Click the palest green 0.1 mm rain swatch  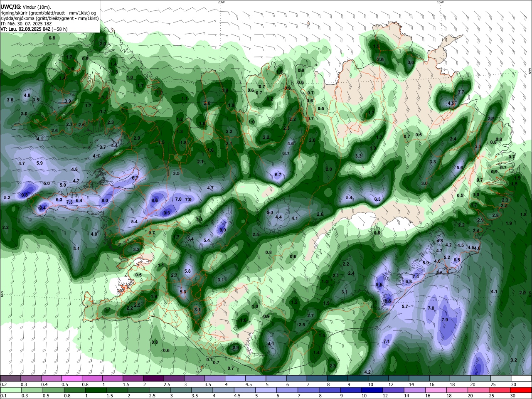11,390
